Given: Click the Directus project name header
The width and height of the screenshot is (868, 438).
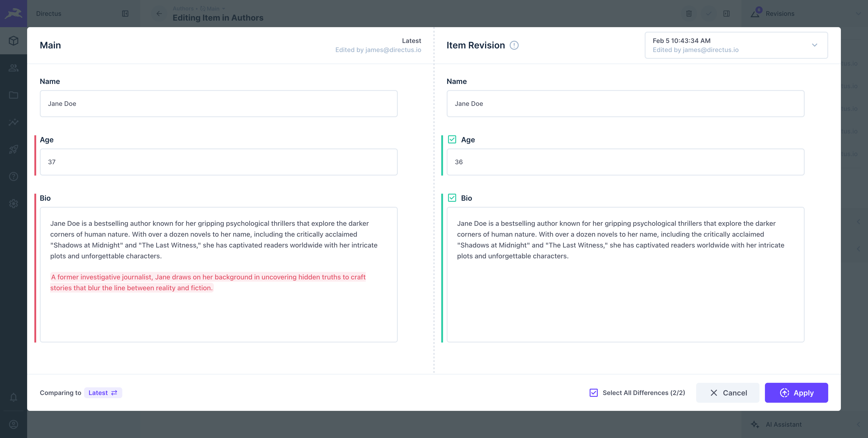Looking at the screenshot, I should (49, 14).
